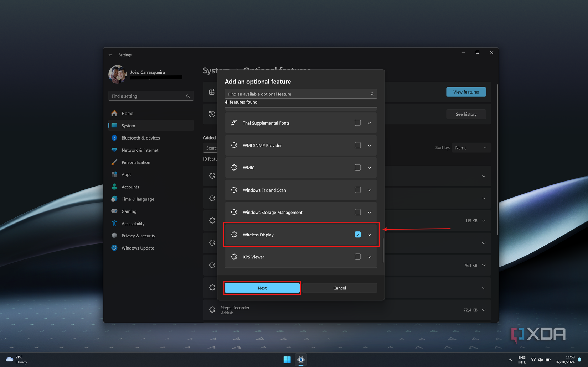Viewport: 588px width, 367px height.
Task: Enable the Windows Fax and Scan checkbox
Action: tap(357, 190)
